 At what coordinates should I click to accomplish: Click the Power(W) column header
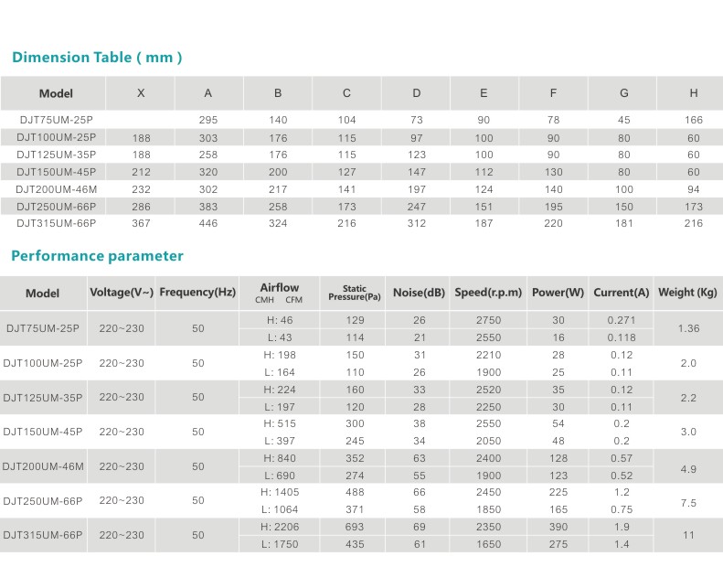coord(558,293)
